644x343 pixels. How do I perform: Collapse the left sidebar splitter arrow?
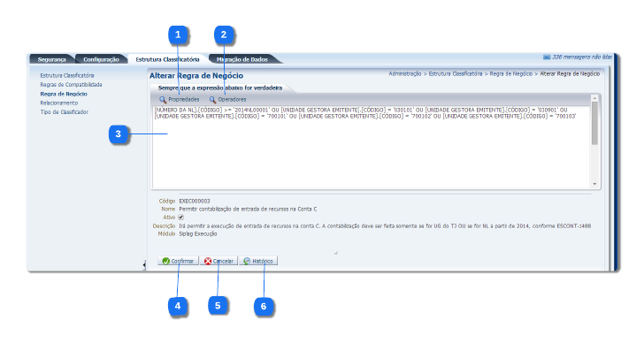tap(144, 265)
